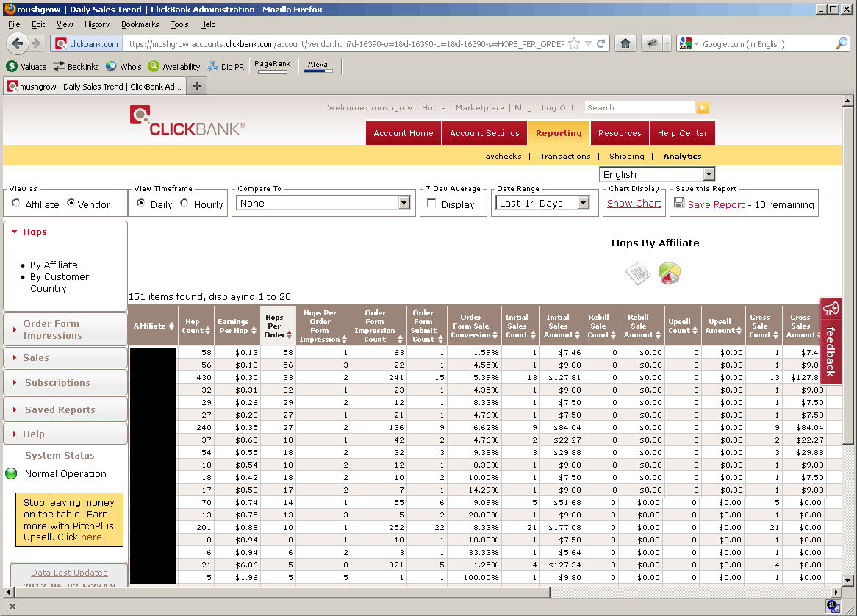Image resolution: width=857 pixels, height=616 pixels.
Task: Click the bookmark star icon
Action: [574, 44]
